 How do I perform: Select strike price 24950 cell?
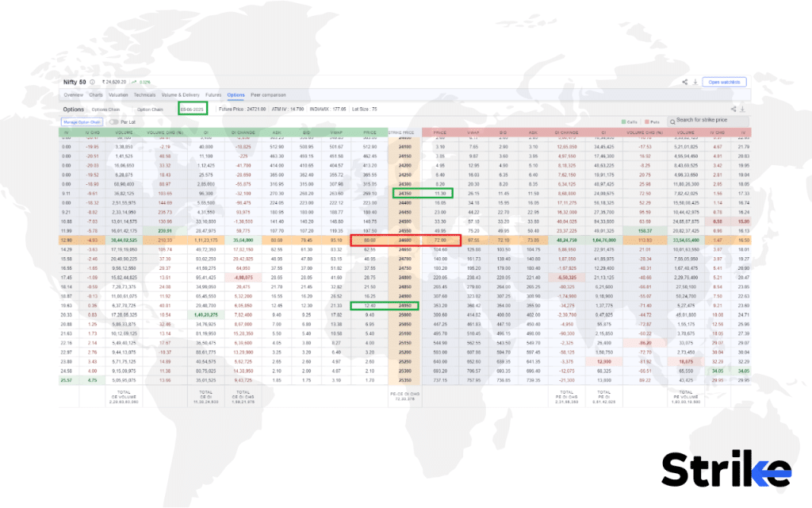click(x=405, y=306)
